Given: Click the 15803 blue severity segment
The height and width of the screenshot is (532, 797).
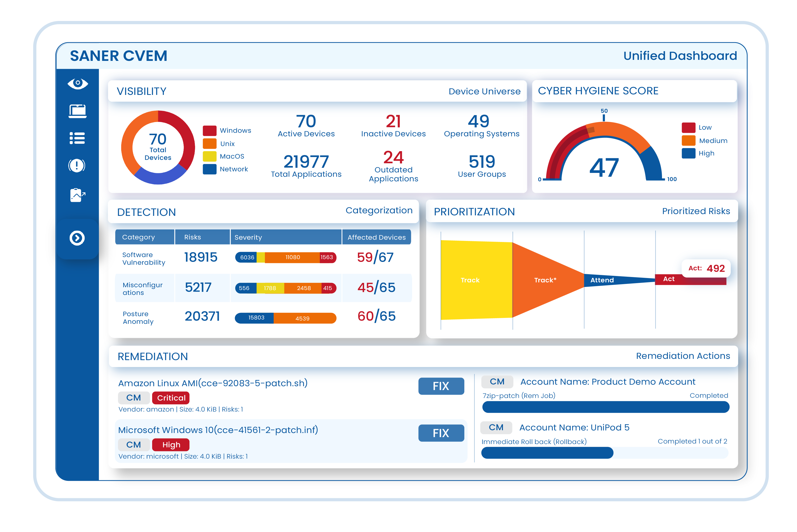Looking at the screenshot, I should 254,318.
